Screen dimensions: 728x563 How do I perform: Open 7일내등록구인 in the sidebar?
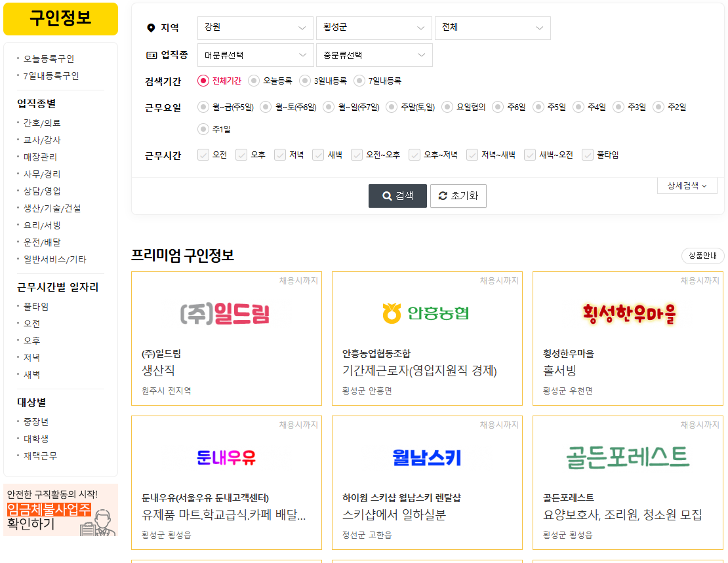(x=51, y=75)
